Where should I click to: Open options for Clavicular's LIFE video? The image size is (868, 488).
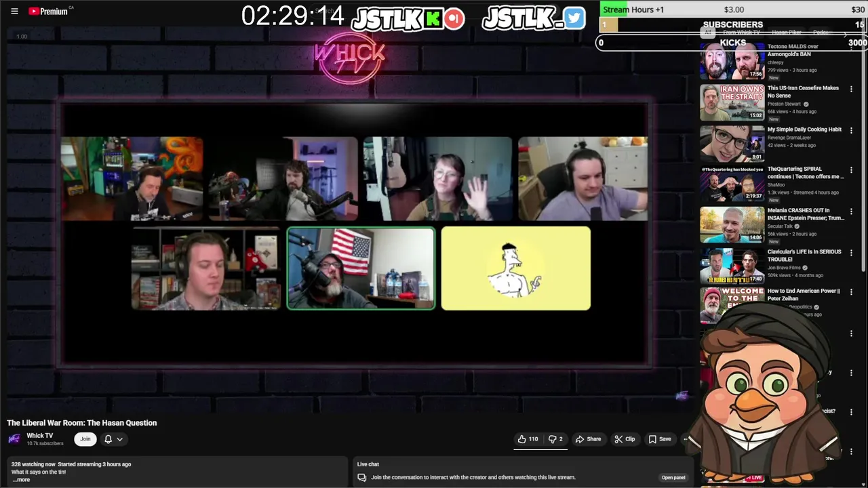coord(851,253)
